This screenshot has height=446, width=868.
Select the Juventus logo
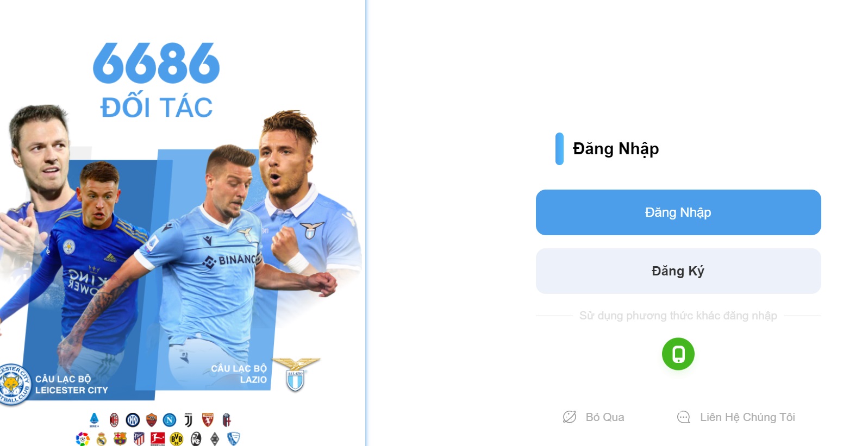coord(189,420)
